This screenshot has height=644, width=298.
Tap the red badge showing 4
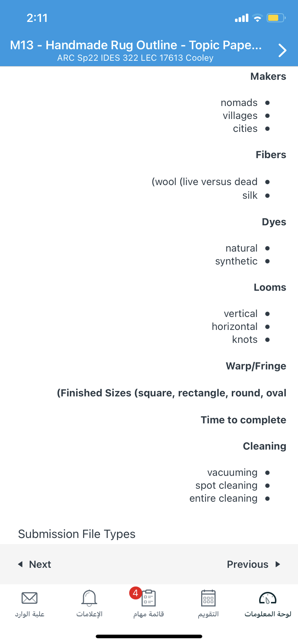tap(135, 593)
